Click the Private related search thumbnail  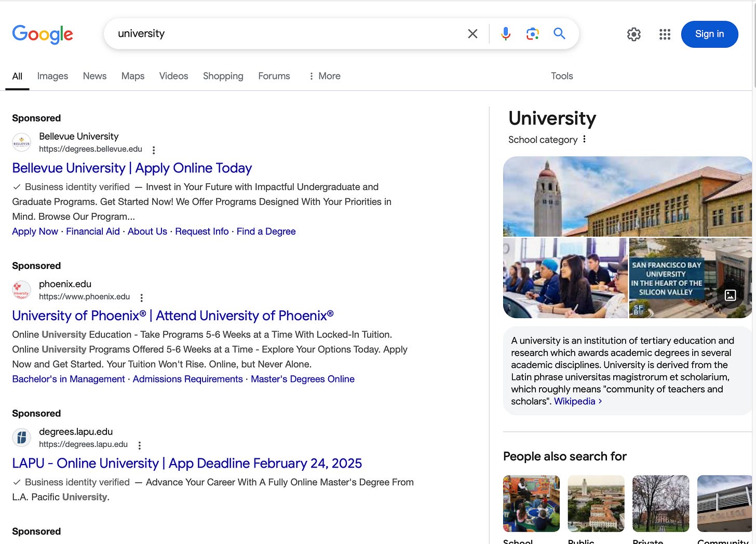tap(660, 504)
